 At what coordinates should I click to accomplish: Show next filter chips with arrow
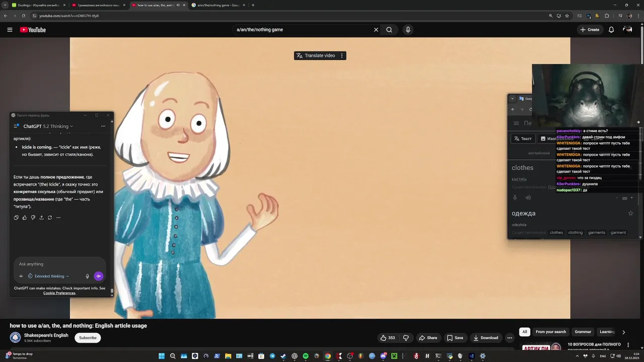(623, 332)
